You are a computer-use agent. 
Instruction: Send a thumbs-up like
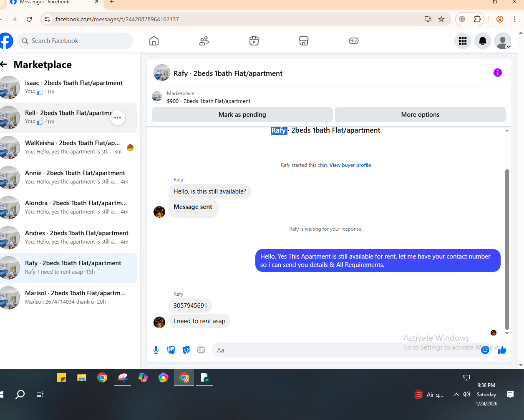[x=502, y=350]
